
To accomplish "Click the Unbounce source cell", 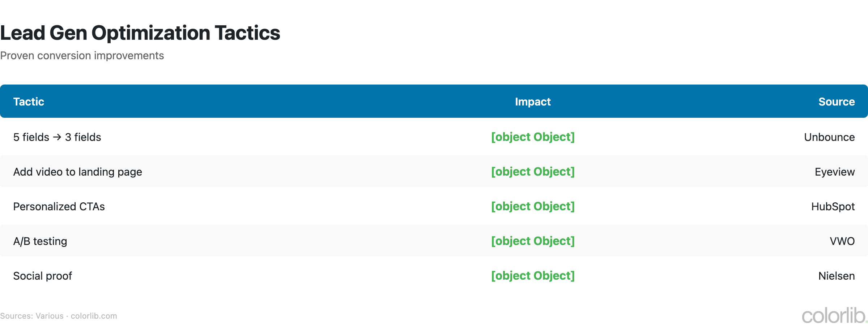I will [x=829, y=137].
